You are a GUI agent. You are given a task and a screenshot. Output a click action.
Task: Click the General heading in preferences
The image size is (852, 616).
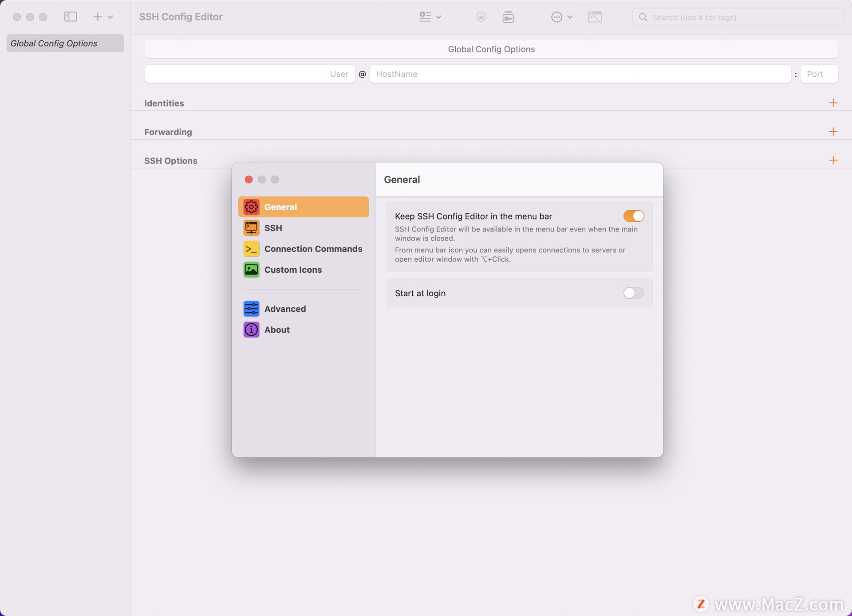click(x=402, y=180)
